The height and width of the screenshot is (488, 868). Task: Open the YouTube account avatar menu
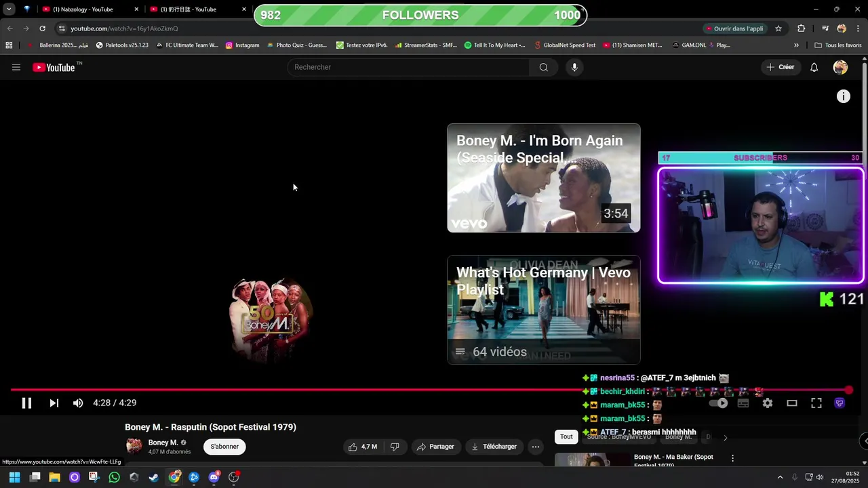tap(840, 67)
